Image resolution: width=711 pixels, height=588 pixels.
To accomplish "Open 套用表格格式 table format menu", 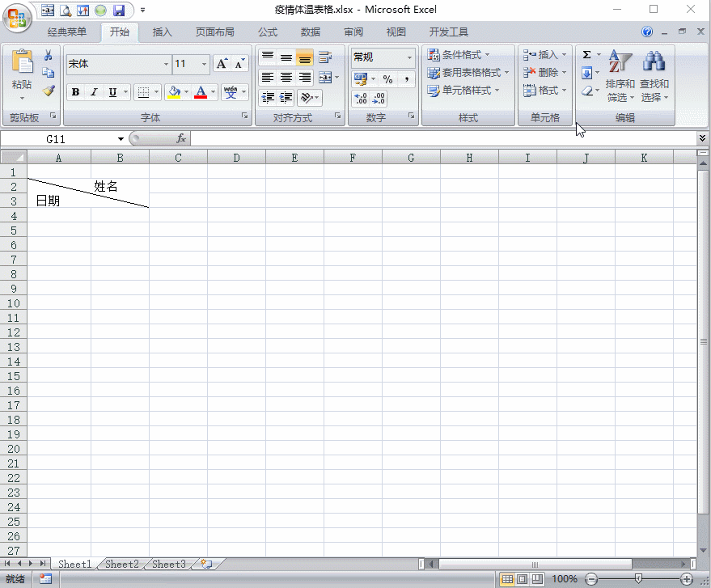I will click(x=468, y=73).
